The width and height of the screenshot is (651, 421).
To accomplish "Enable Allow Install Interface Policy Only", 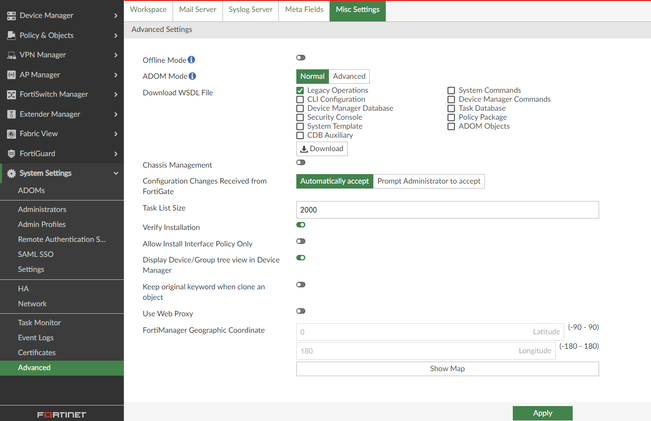I will pyautogui.click(x=301, y=241).
